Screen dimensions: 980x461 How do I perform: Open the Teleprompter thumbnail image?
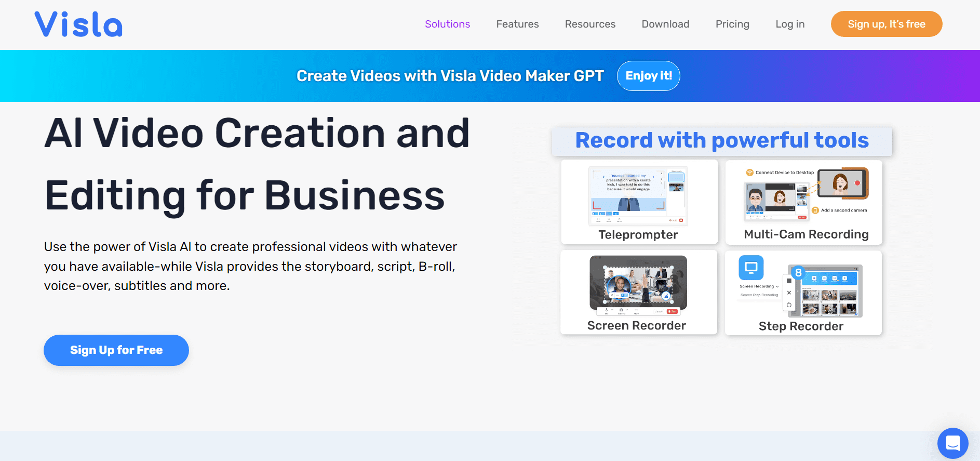point(638,196)
